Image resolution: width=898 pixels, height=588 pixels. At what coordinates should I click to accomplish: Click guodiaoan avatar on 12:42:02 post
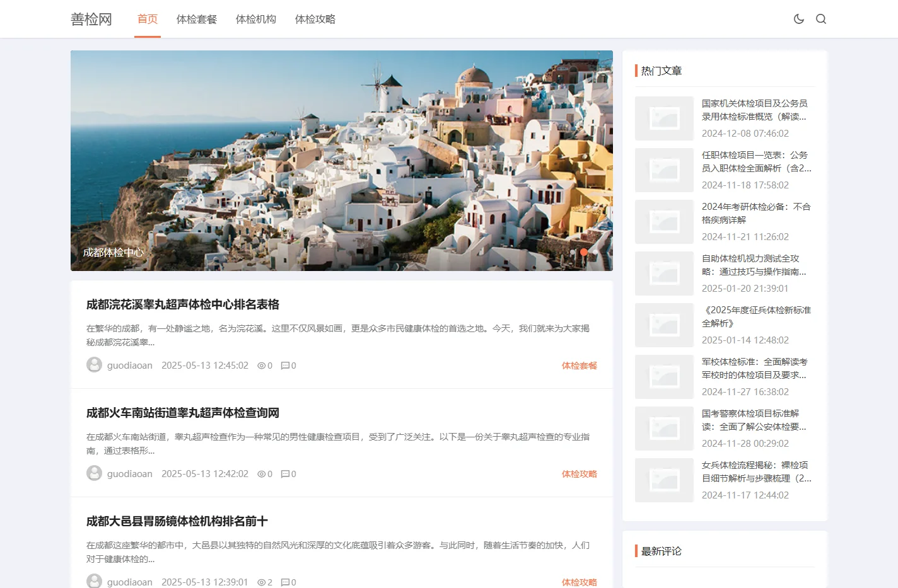94,473
